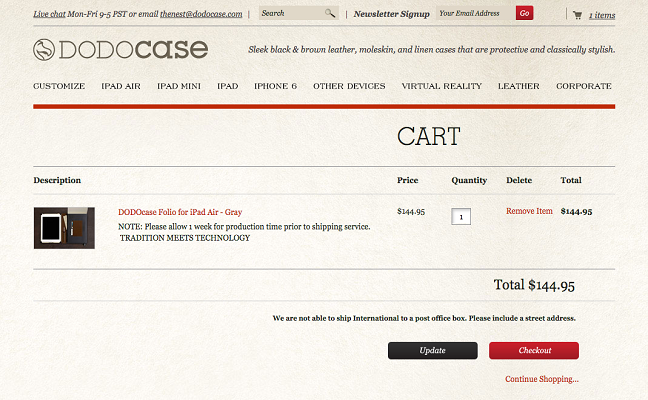Select the iPad menu item

(228, 86)
